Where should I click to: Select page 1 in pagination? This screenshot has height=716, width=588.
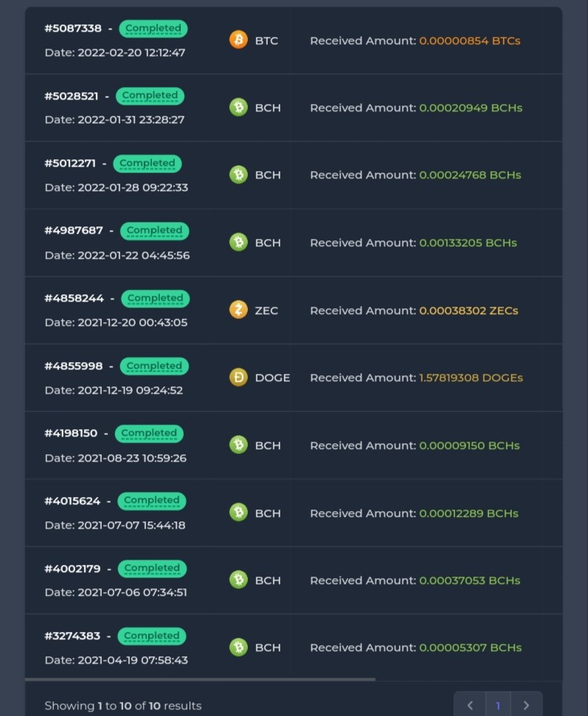[x=498, y=705]
